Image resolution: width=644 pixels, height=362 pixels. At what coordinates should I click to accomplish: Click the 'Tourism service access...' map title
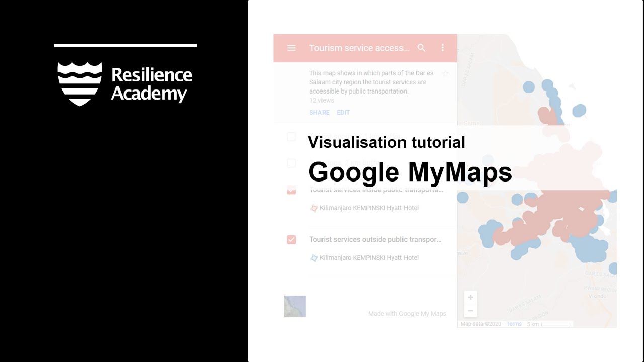359,48
